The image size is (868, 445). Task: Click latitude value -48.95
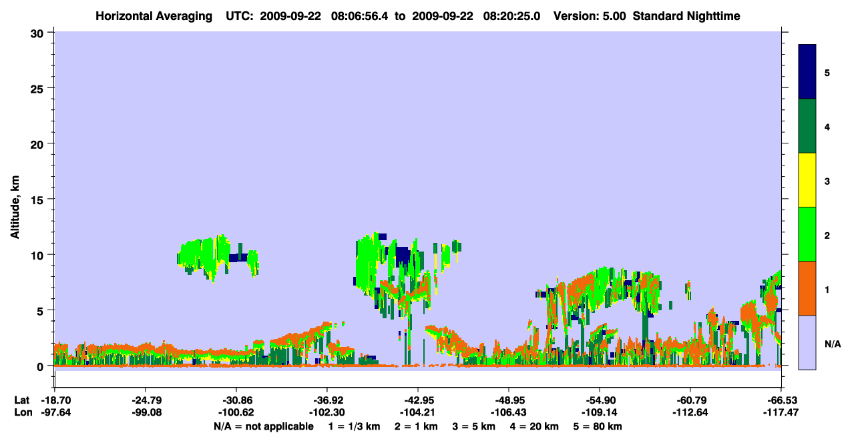point(509,400)
